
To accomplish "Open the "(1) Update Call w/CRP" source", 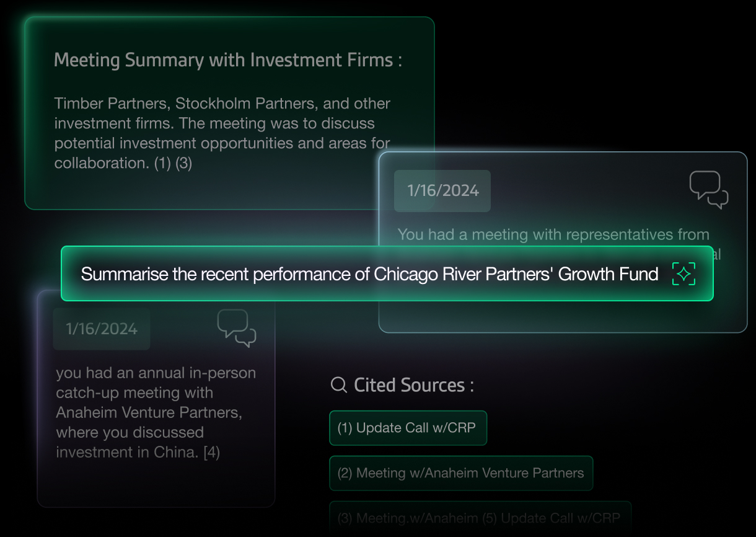I will (408, 428).
